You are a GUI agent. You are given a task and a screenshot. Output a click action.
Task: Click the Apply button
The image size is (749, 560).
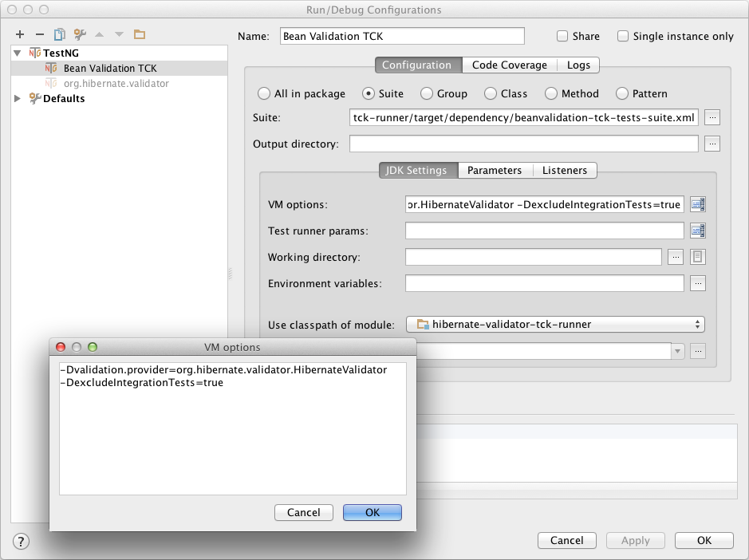click(x=635, y=540)
